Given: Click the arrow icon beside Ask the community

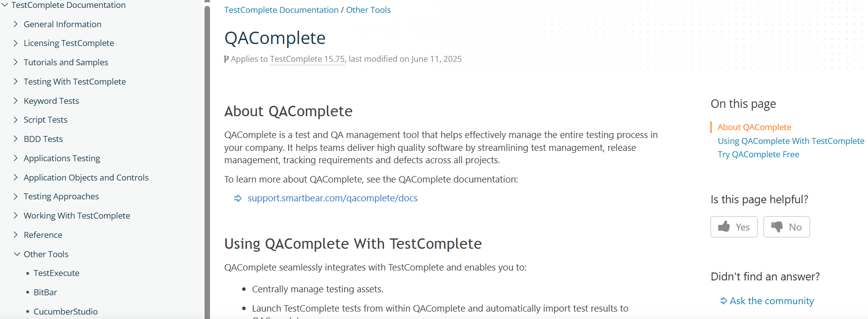Looking at the screenshot, I should (x=723, y=301).
